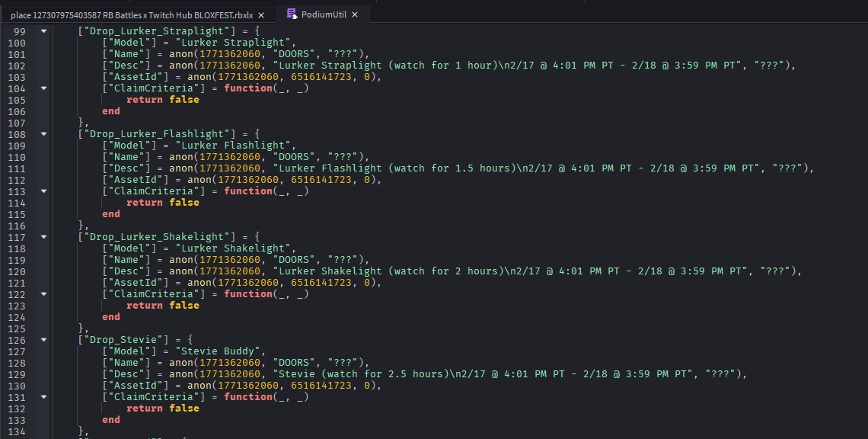Click line number 102 in the gutter
Image resolution: width=868 pixels, height=439 pixels.
(17, 66)
